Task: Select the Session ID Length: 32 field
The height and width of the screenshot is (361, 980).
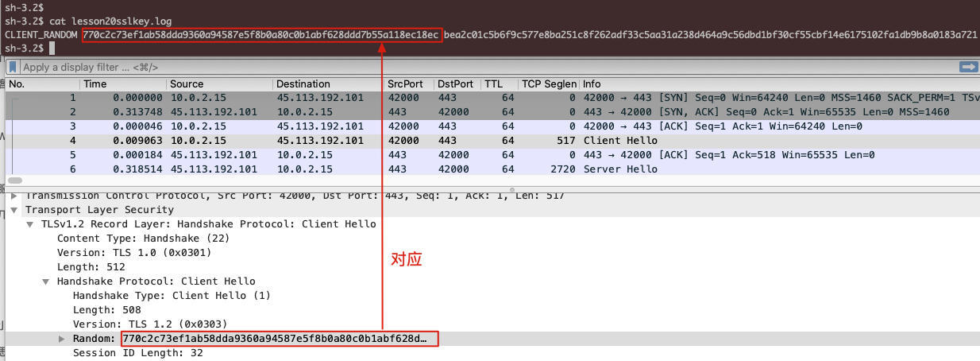Action: (x=137, y=353)
